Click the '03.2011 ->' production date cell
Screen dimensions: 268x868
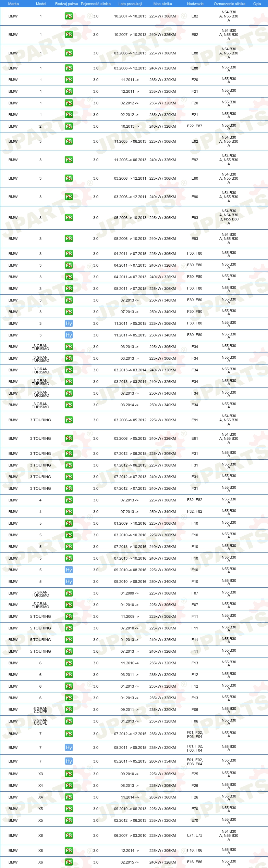tap(130, 675)
